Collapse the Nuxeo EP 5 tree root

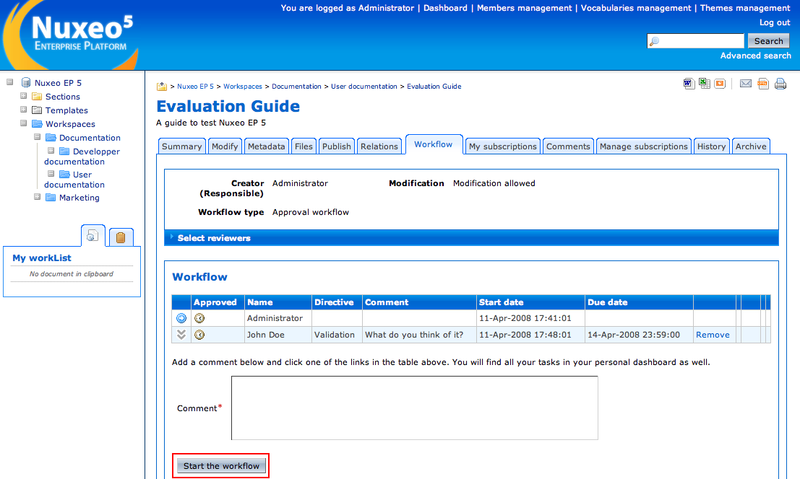click(10, 82)
